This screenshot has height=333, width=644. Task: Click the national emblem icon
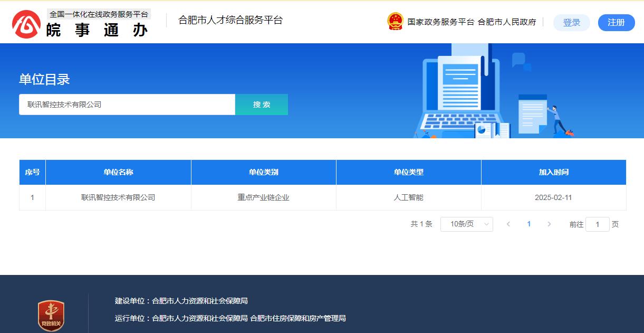pos(395,22)
